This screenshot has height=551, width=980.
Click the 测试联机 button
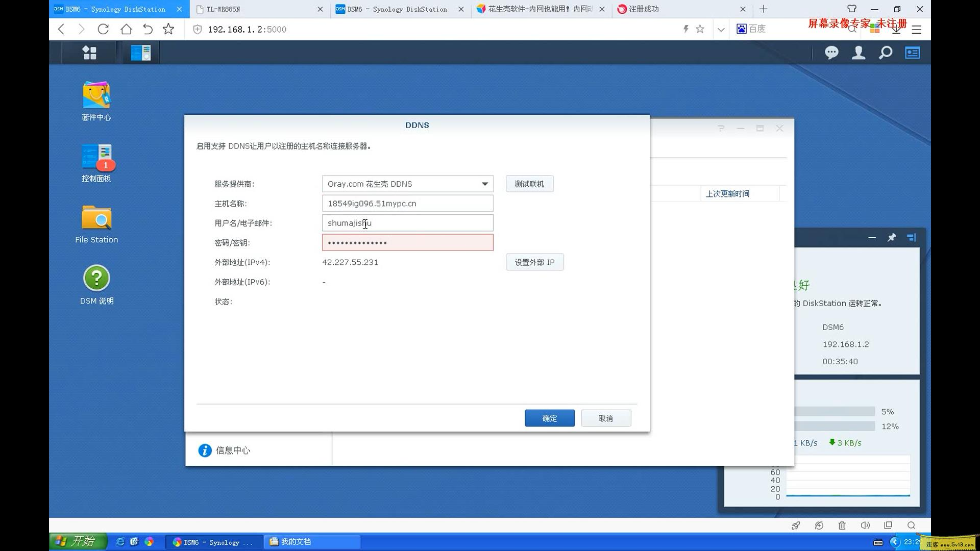tap(529, 184)
